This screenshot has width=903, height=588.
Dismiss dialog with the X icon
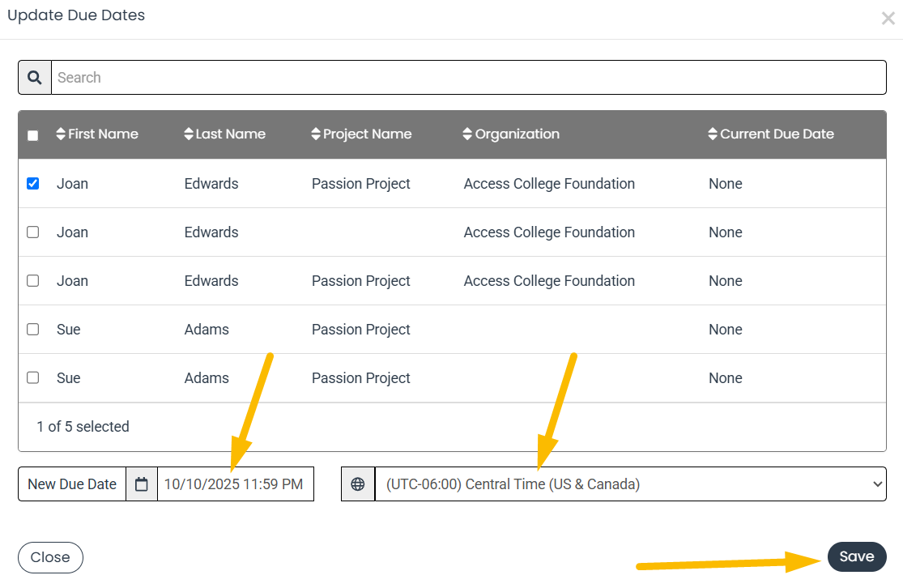coord(888,19)
